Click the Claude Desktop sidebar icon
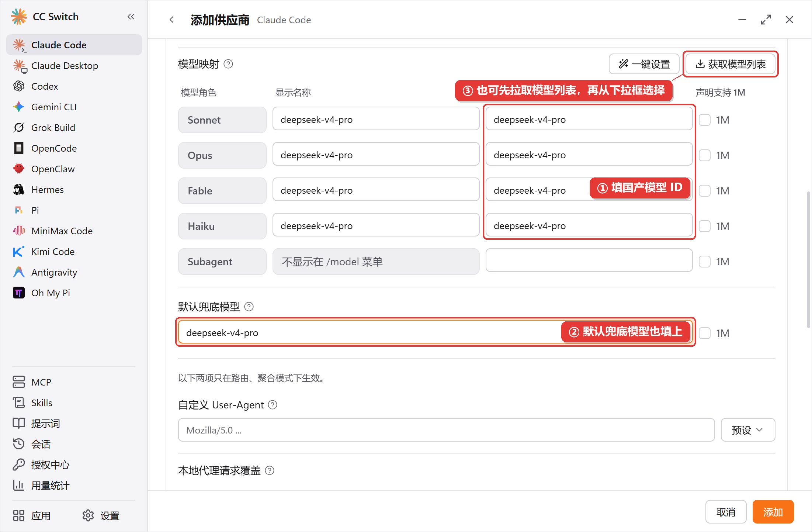 click(x=19, y=66)
